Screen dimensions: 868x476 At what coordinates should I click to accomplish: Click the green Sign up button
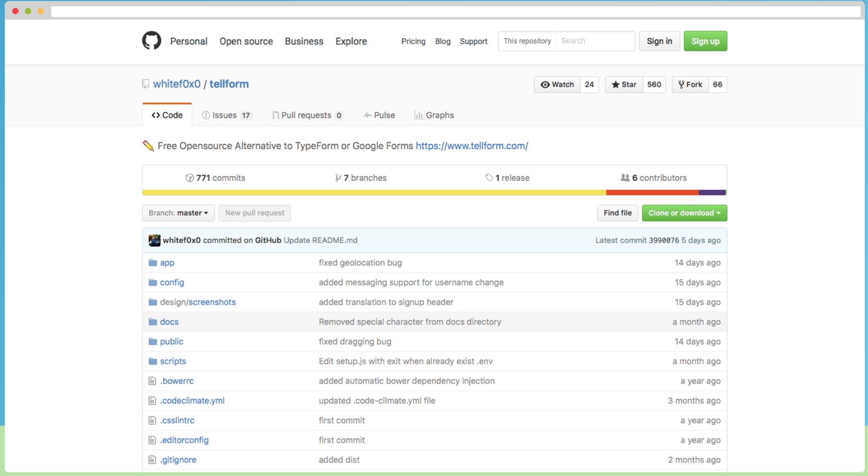[705, 41]
